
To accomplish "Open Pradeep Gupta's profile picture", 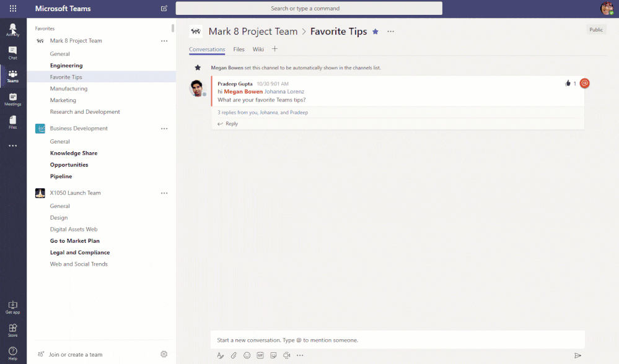I will click(x=196, y=88).
